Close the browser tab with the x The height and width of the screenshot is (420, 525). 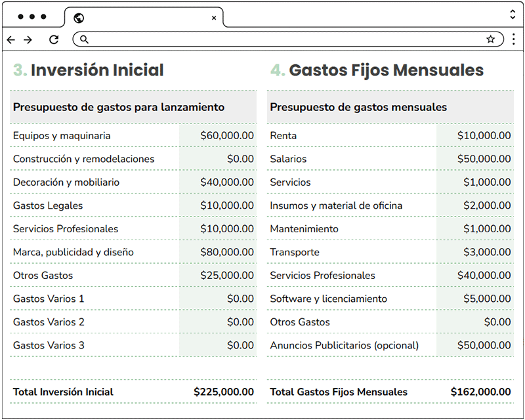click(x=214, y=18)
